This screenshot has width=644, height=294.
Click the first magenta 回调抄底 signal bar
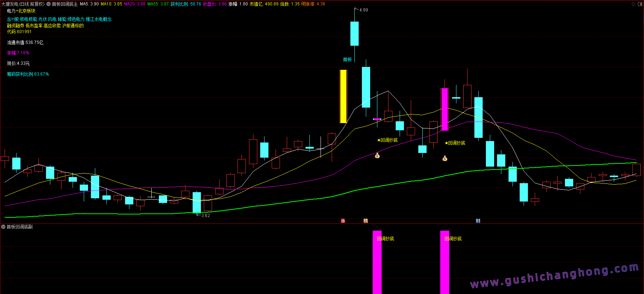(x=377, y=262)
